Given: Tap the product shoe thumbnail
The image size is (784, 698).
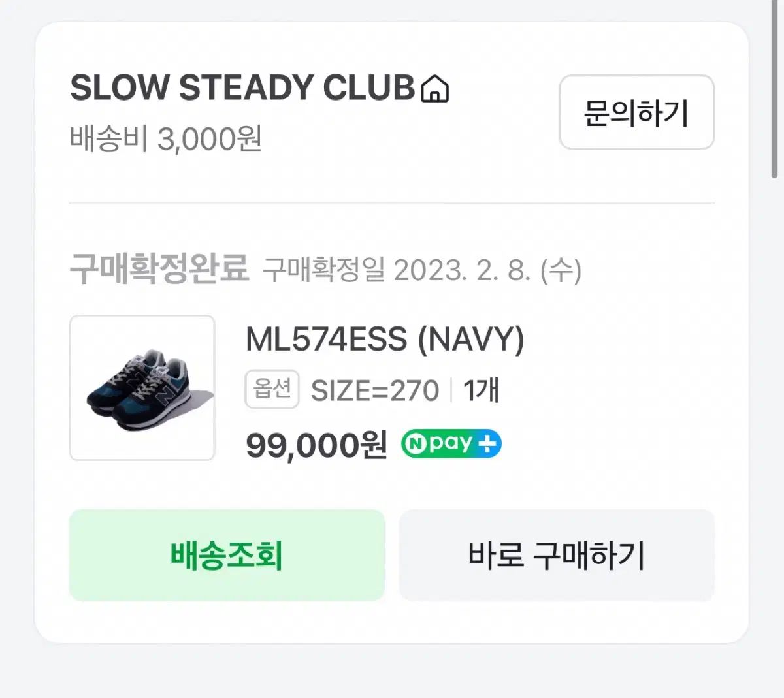Looking at the screenshot, I should tap(142, 387).
